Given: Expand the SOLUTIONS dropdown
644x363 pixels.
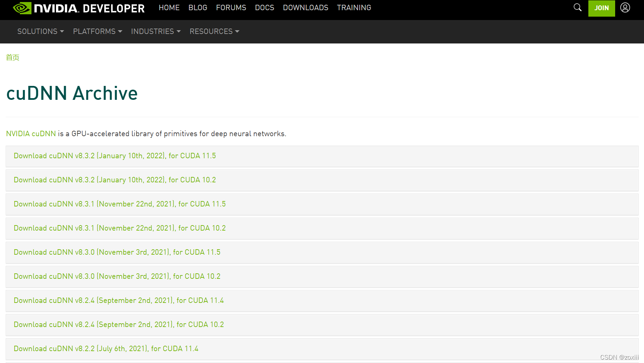Looking at the screenshot, I should (41, 31).
